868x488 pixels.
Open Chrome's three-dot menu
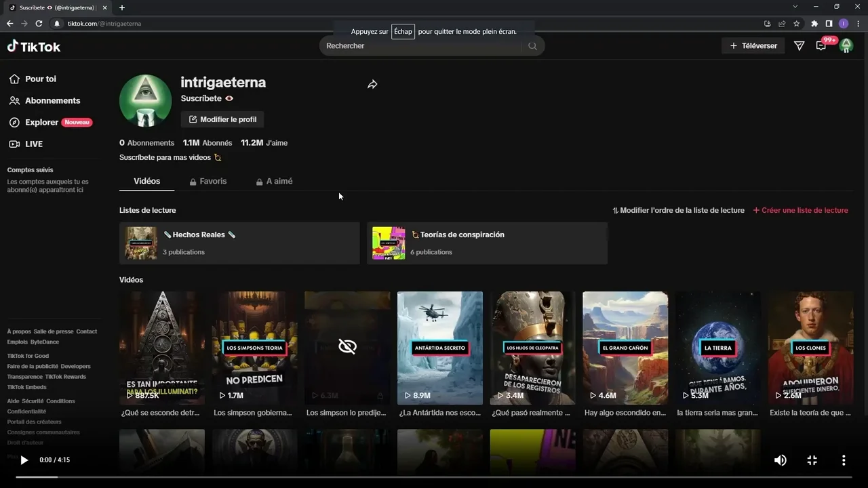(x=858, y=24)
